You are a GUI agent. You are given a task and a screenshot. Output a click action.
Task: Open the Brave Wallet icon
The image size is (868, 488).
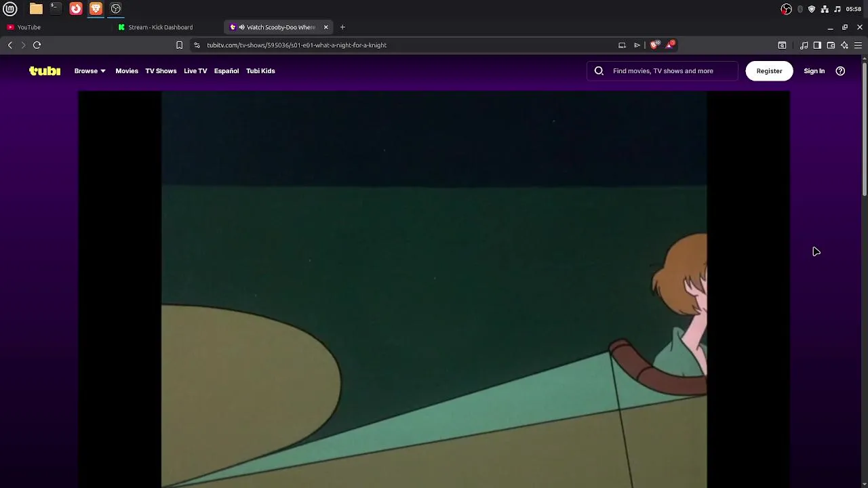tap(831, 45)
